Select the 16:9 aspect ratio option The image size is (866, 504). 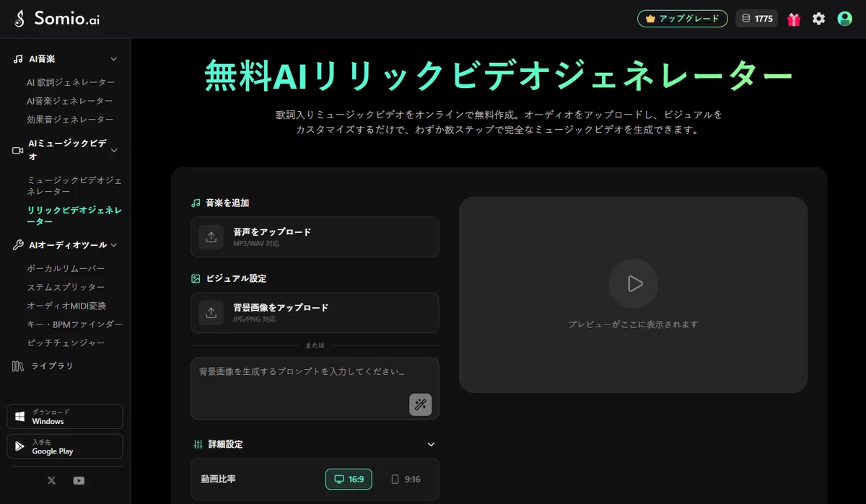pos(349,479)
